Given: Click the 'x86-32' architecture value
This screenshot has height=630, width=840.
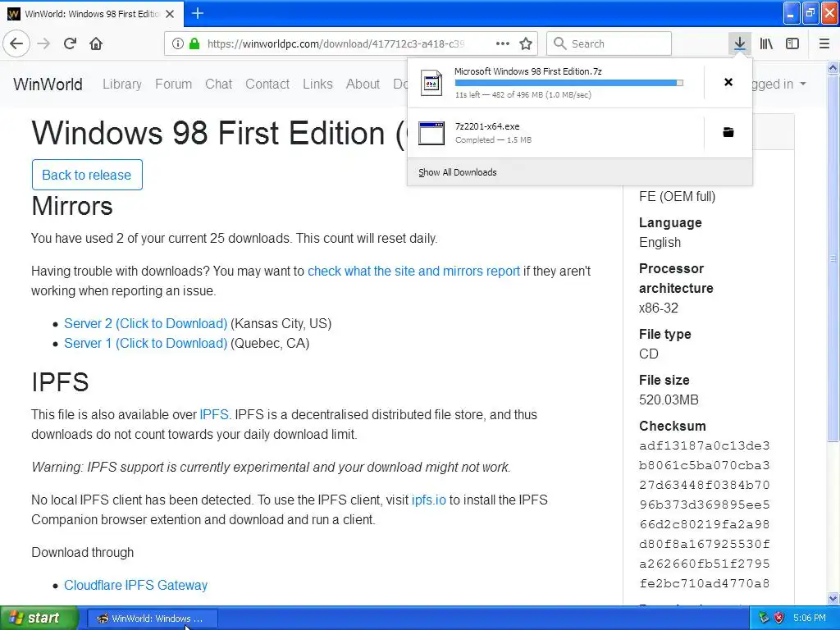Looking at the screenshot, I should 659,308.
